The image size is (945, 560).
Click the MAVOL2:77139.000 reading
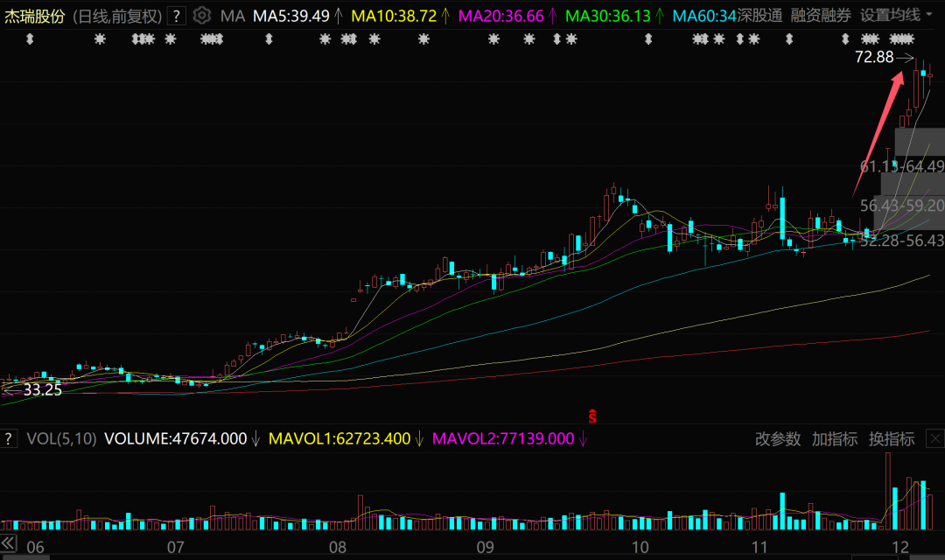coord(503,439)
